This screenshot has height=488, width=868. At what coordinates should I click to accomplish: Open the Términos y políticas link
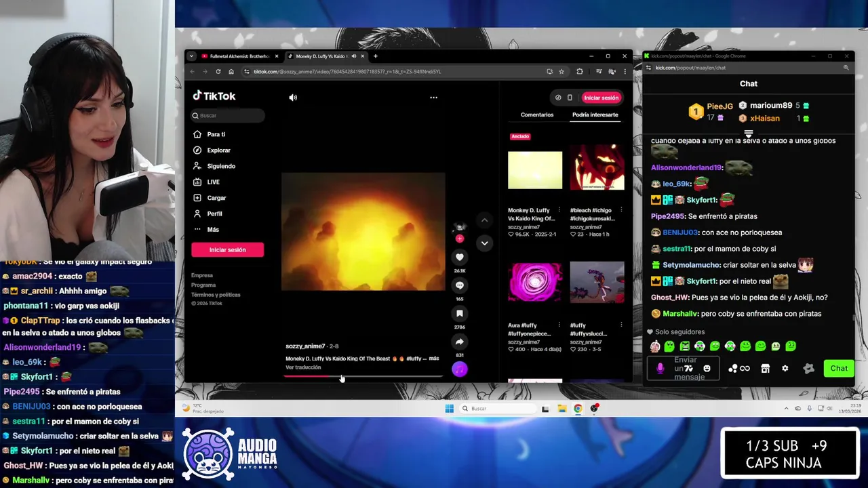[x=216, y=295]
